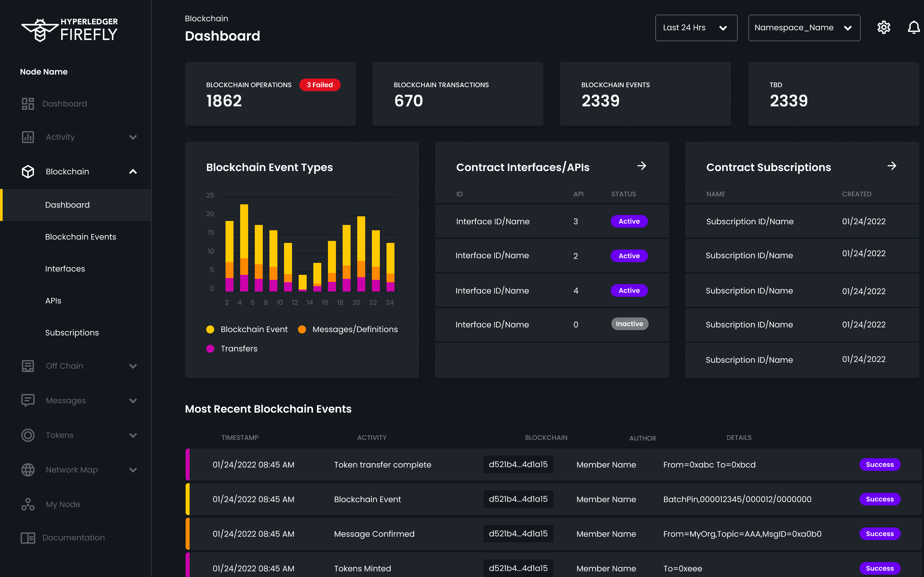Open the Subscriptions page
924x577 pixels.
coord(72,332)
